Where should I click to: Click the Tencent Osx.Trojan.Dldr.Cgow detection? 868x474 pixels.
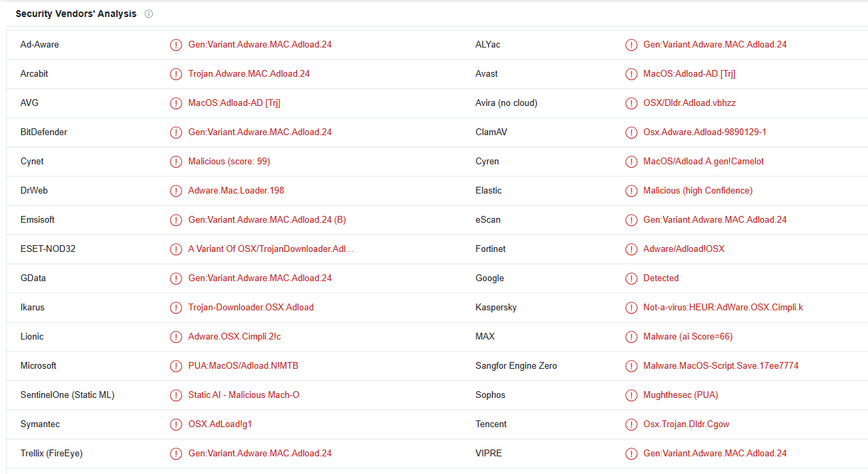[x=686, y=424]
